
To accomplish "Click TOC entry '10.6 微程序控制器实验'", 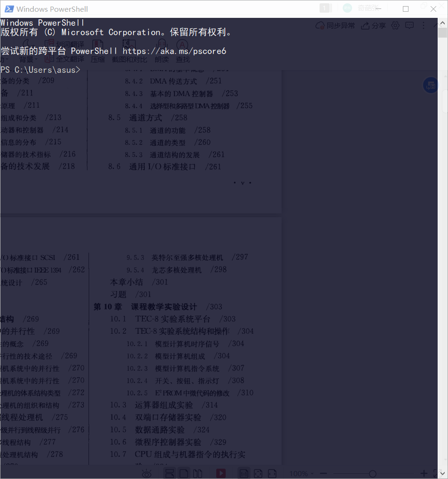I will coord(168,442).
